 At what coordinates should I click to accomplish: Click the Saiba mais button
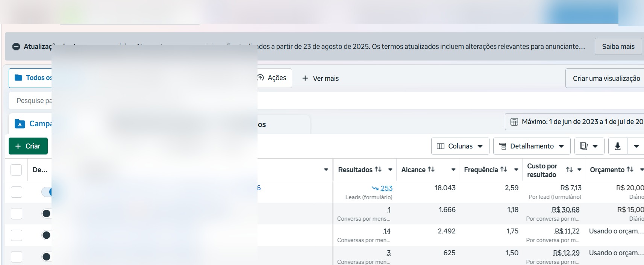point(618,47)
